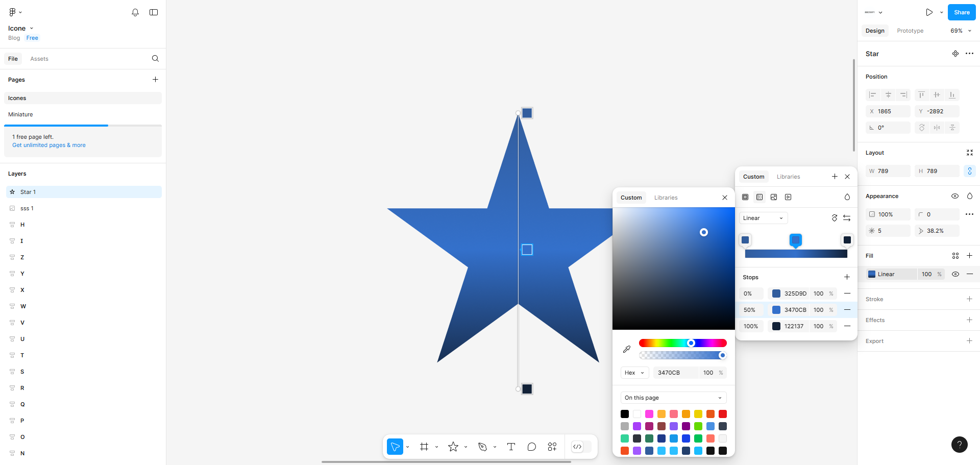The width and height of the screenshot is (980, 465).
Task: Switch to the Prototype tab
Action: tap(910, 31)
